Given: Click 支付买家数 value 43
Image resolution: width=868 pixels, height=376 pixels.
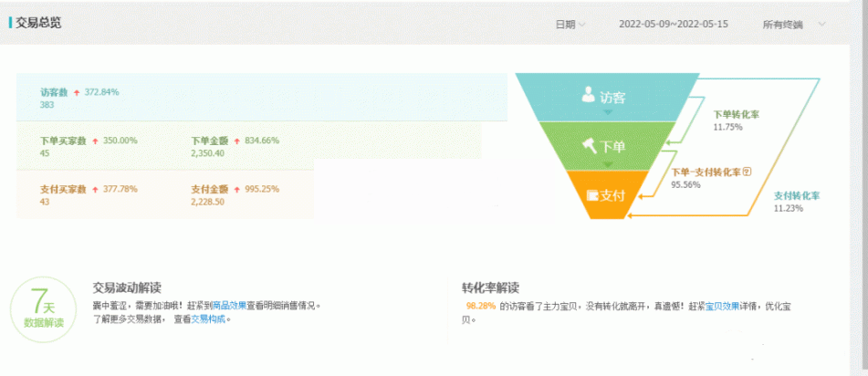Looking at the screenshot, I should tap(45, 202).
